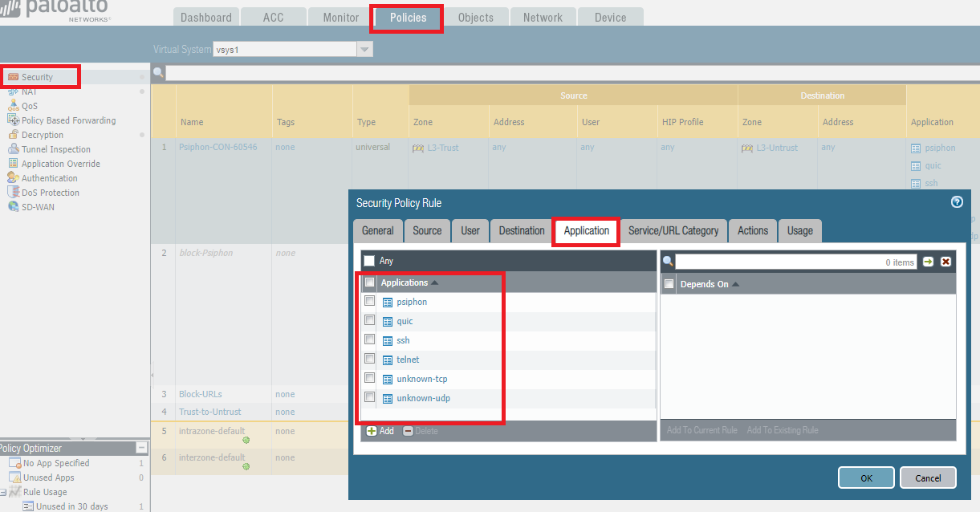Viewport: 980px width, 512px height.
Task: Click the Authentication users icon
Action: (x=14, y=178)
